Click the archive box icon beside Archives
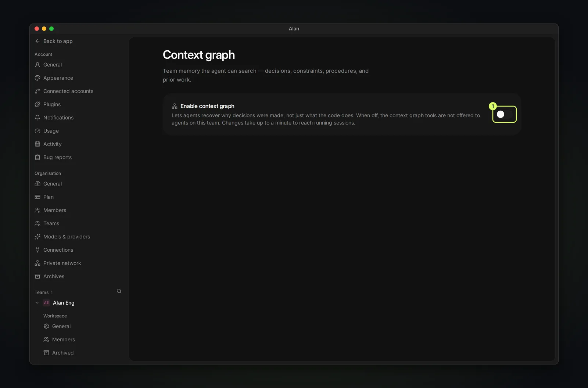588x388 pixels. [x=37, y=276]
